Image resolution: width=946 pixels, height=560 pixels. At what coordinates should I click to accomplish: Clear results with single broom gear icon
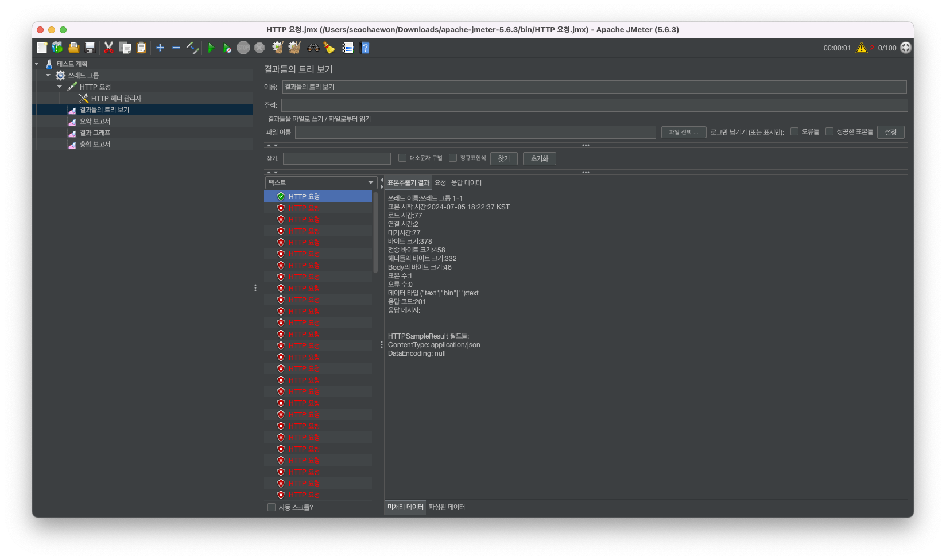(x=278, y=48)
